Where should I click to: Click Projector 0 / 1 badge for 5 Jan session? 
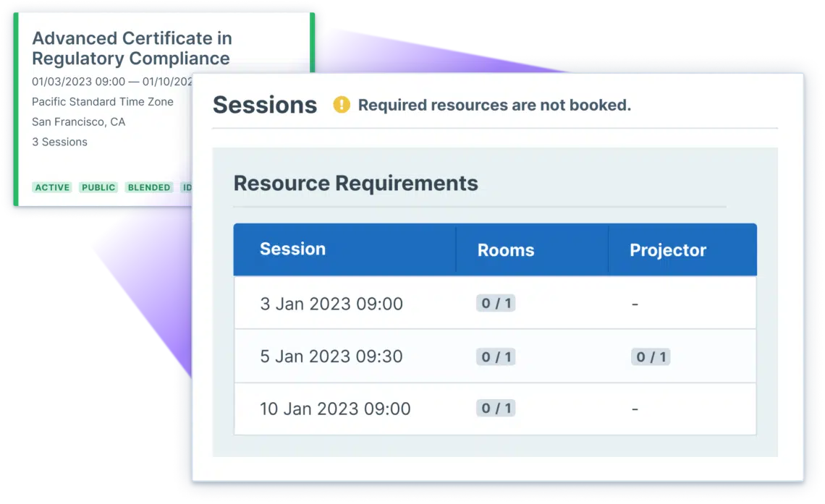[651, 356]
